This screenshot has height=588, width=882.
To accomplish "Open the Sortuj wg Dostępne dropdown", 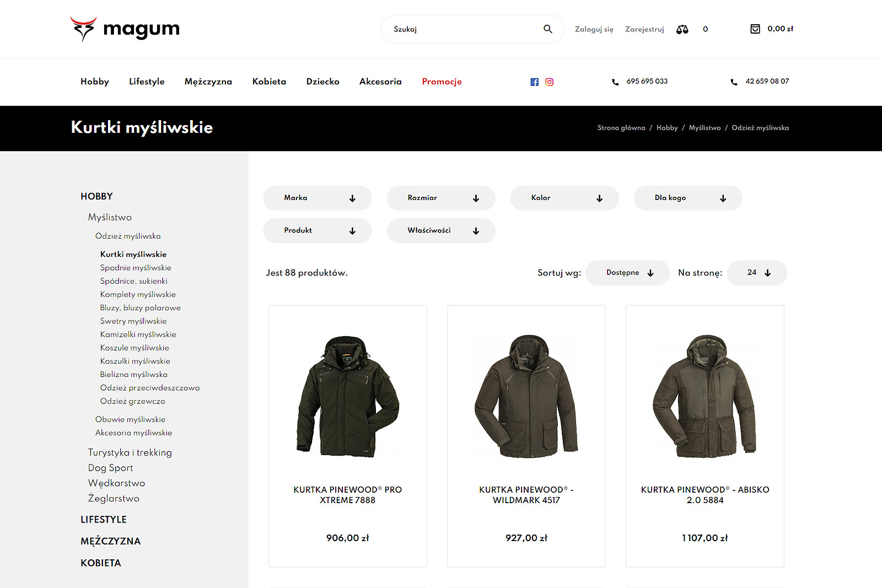I will point(627,273).
